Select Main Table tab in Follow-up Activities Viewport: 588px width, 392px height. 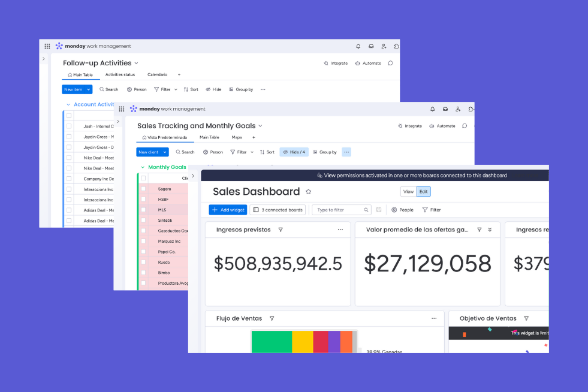(80, 75)
